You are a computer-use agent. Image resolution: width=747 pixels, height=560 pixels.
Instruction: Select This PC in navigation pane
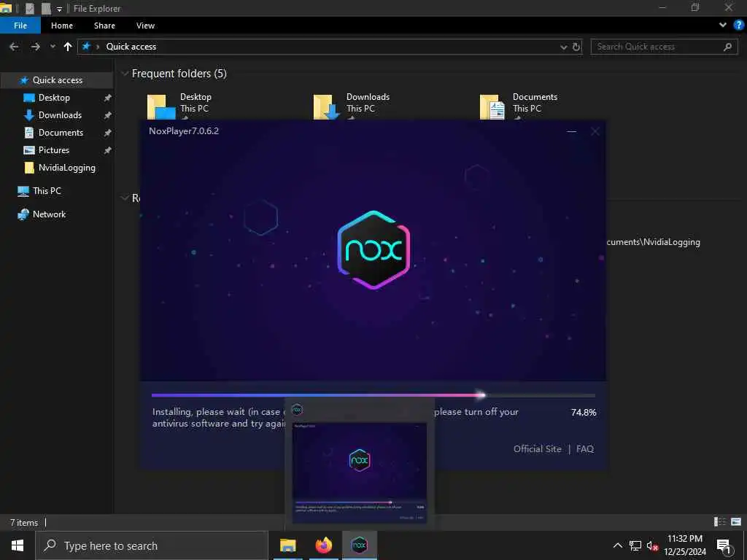coord(47,191)
